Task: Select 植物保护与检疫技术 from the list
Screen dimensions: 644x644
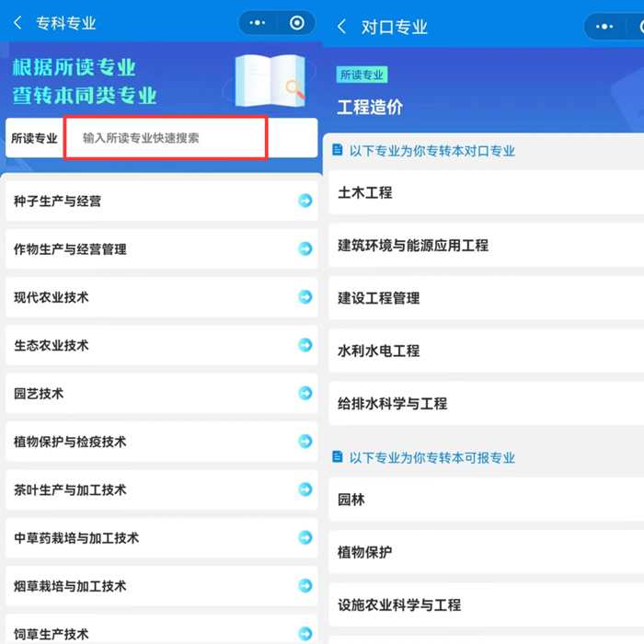Action: (x=70, y=442)
